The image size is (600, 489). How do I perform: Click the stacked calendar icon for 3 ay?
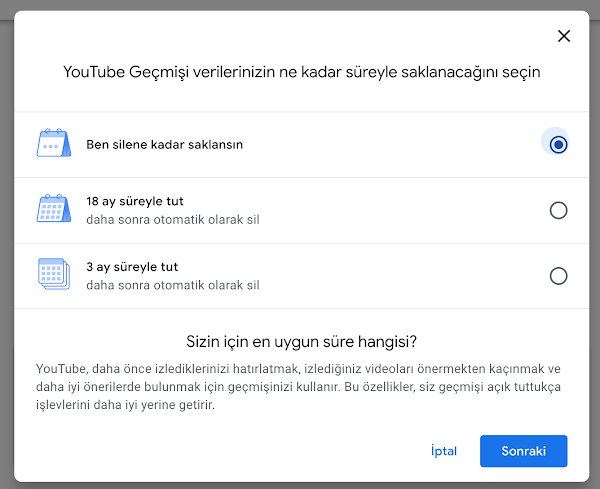tap(54, 274)
